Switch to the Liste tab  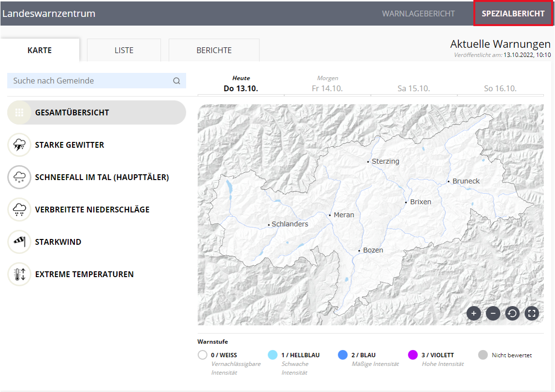coord(124,50)
